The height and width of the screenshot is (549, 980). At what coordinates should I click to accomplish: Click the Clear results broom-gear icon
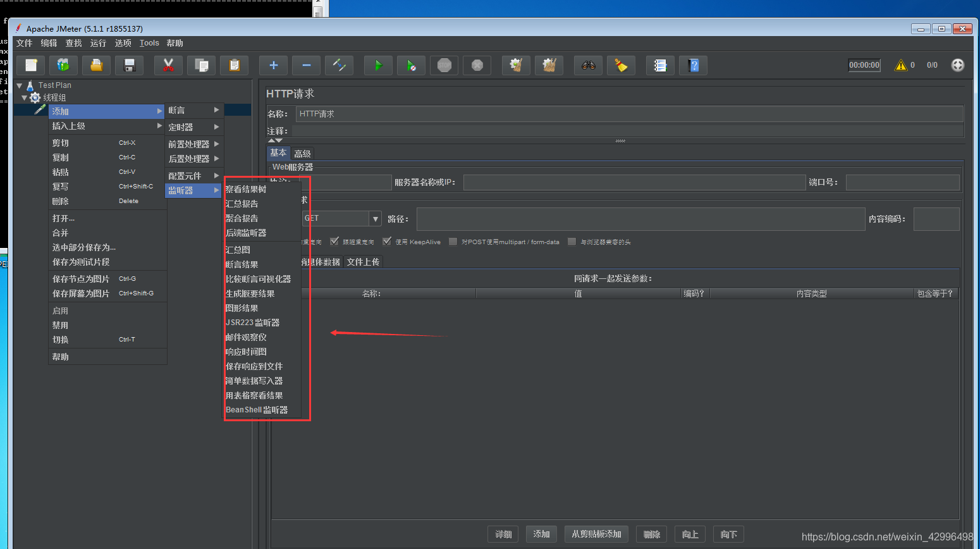tap(516, 65)
